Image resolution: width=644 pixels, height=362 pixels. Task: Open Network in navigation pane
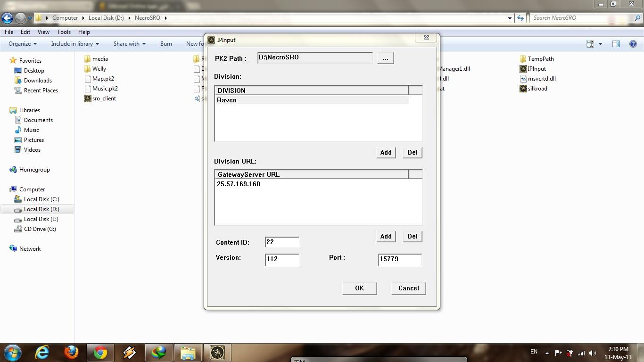tap(25, 249)
